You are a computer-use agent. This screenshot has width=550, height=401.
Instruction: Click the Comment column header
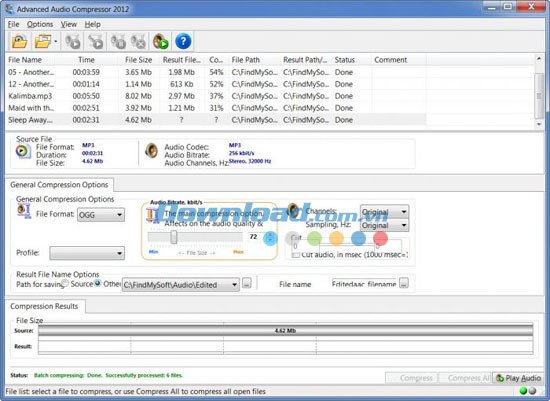(x=399, y=60)
